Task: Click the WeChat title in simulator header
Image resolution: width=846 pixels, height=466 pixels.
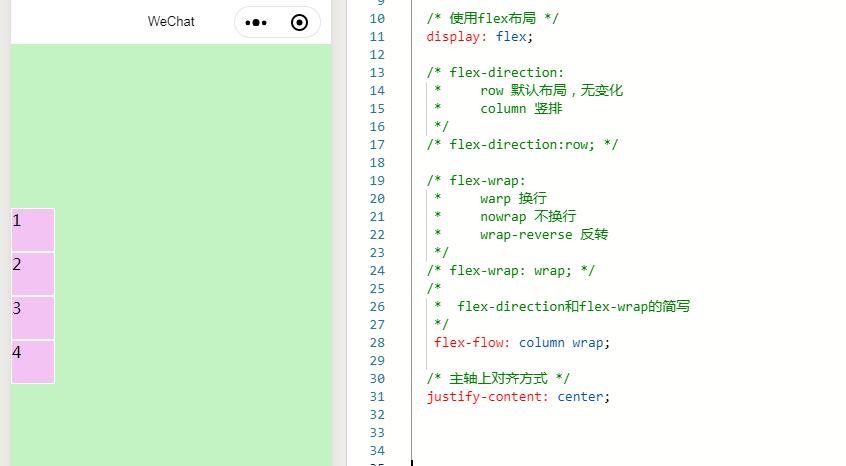Action: coord(171,22)
